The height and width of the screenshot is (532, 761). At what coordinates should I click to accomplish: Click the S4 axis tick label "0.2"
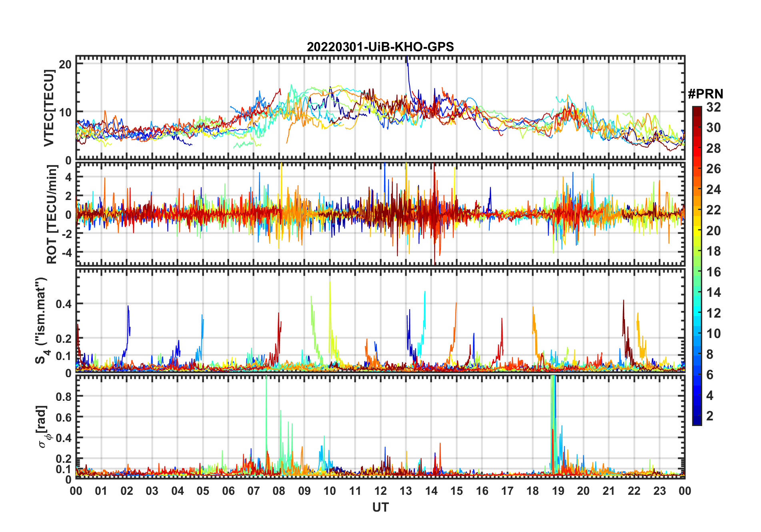click(64, 338)
